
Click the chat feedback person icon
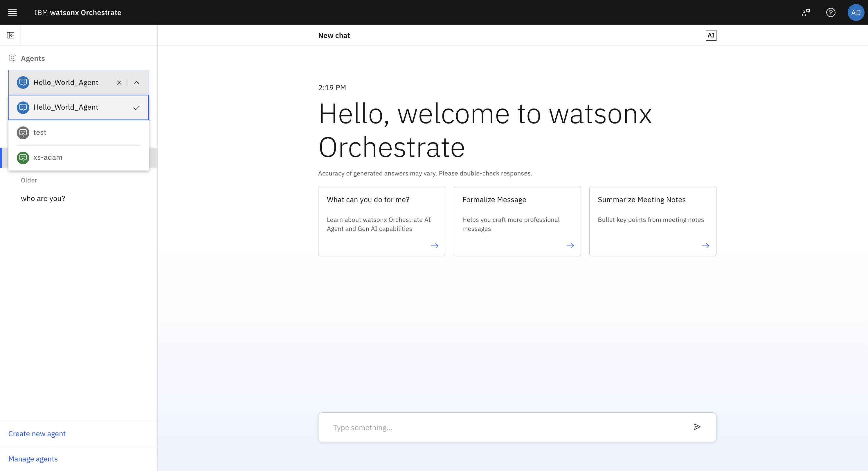pos(806,12)
